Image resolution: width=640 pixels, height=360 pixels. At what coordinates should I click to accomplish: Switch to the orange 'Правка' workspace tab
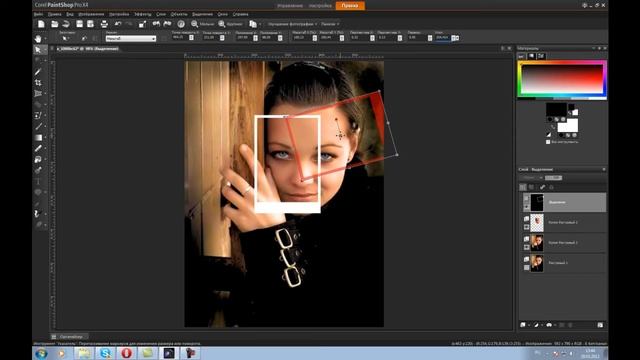(x=350, y=6)
